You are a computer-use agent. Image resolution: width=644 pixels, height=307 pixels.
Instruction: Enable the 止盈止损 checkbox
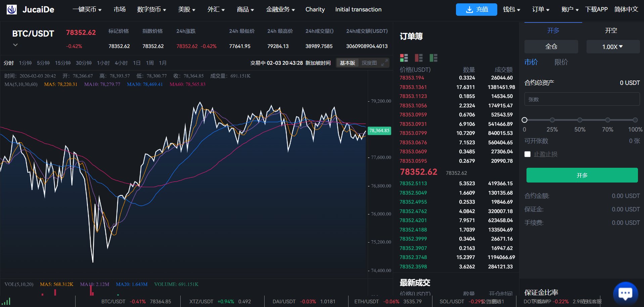(x=527, y=154)
